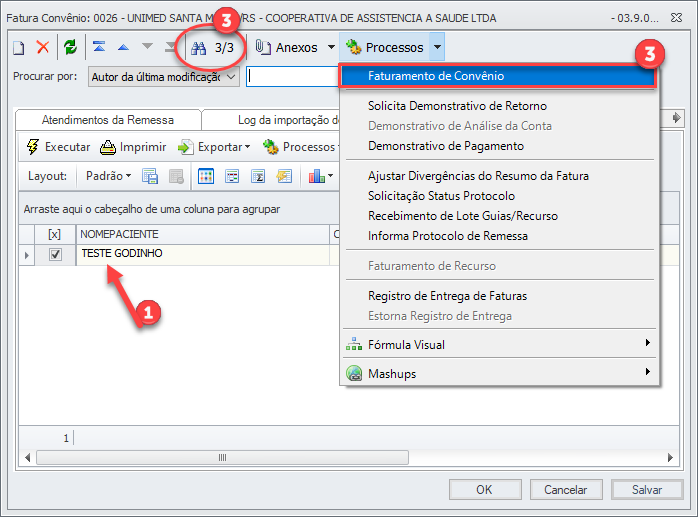Open the chart type dropdown arrow
The image size is (698, 517).
(x=330, y=176)
